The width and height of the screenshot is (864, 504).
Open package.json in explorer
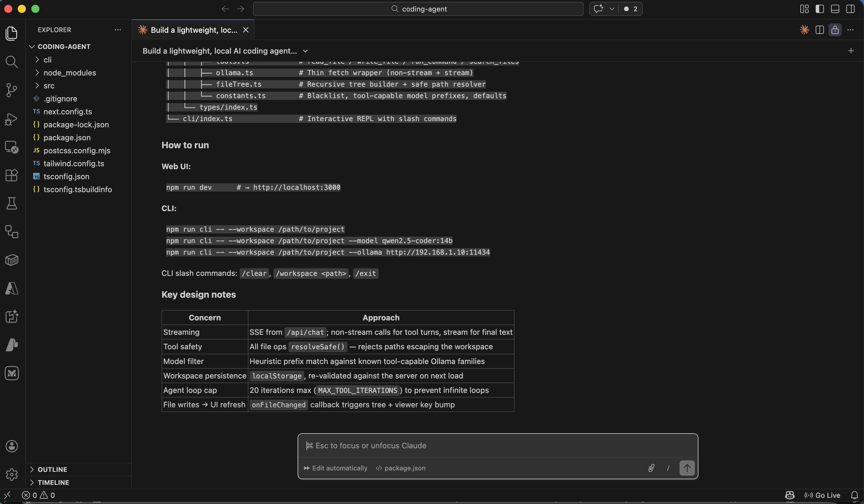click(67, 137)
